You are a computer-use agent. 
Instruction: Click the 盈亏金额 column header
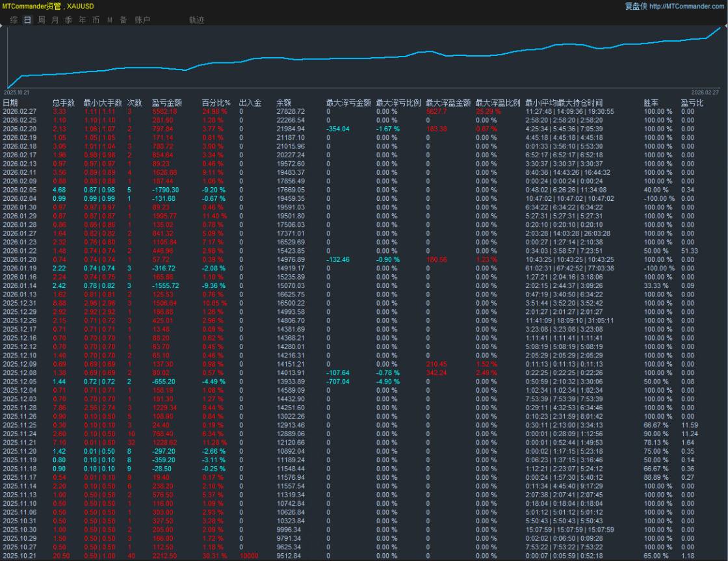pyautogui.click(x=166, y=103)
